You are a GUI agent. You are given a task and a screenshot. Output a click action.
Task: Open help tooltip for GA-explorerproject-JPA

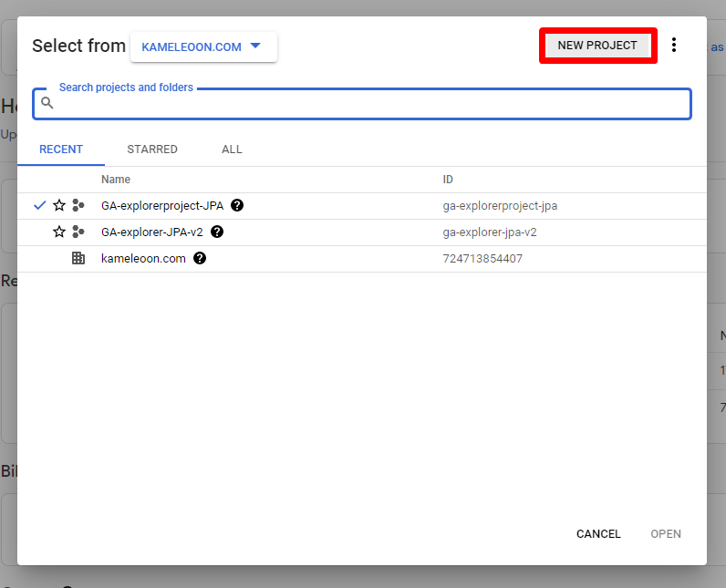click(237, 205)
